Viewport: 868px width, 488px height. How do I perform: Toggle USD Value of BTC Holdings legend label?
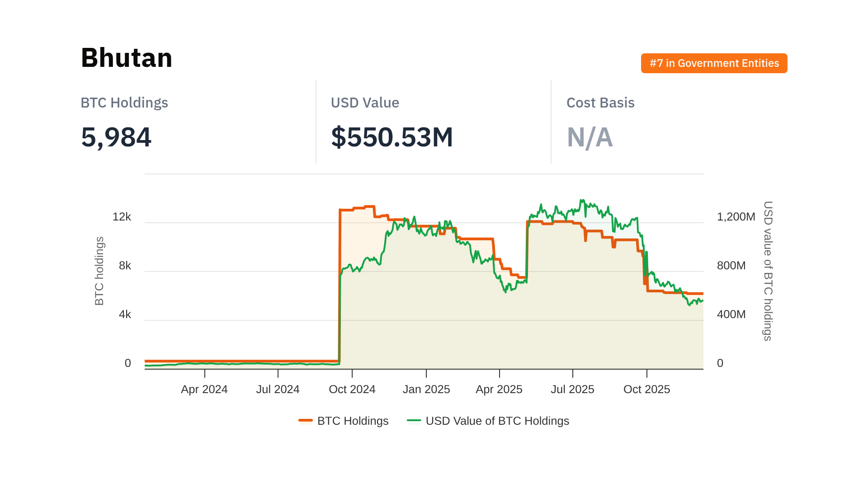[x=497, y=421]
